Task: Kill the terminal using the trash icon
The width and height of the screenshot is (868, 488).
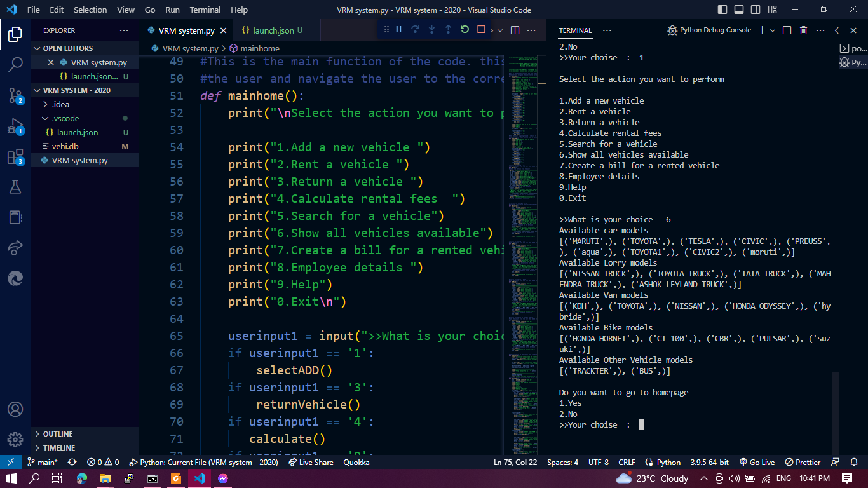Action: point(803,30)
